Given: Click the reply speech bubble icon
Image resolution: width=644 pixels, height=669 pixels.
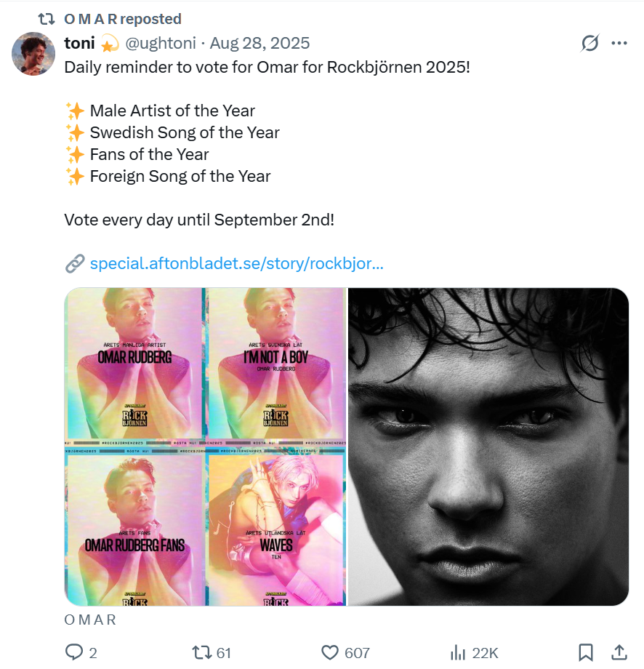Looking at the screenshot, I should pos(74,652).
